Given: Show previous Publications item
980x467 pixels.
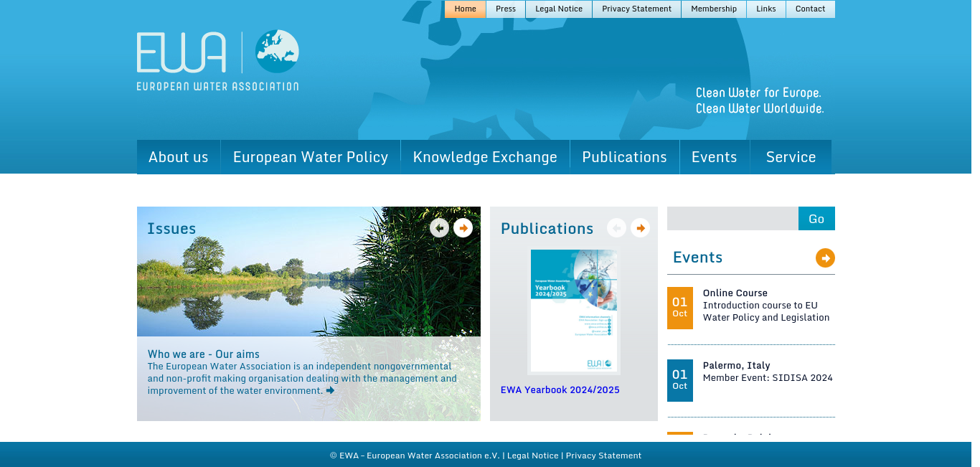Looking at the screenshot, I should pos(617,228).
